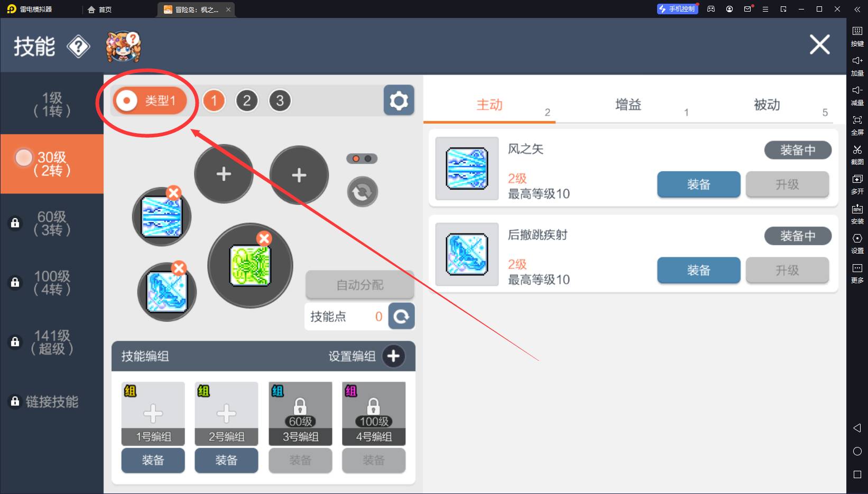The height and width of the screenshot is (494, 868).
Task: Open the mail messages icon in title bar
Action: tap(747, 9)
